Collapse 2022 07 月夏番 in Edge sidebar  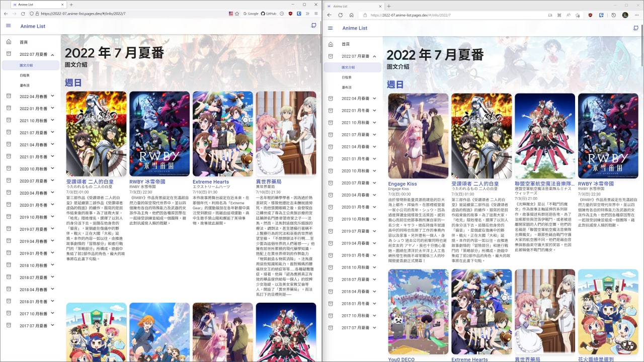point(353,56)
